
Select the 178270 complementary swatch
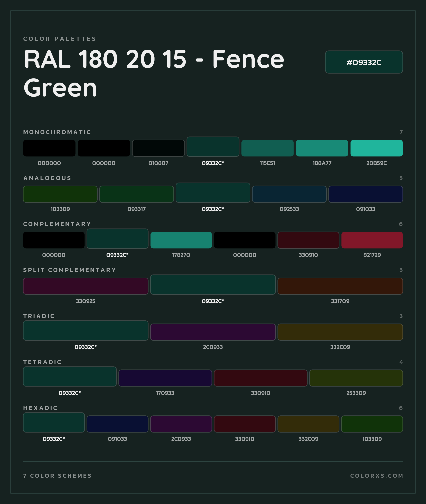tap(181, 240)
